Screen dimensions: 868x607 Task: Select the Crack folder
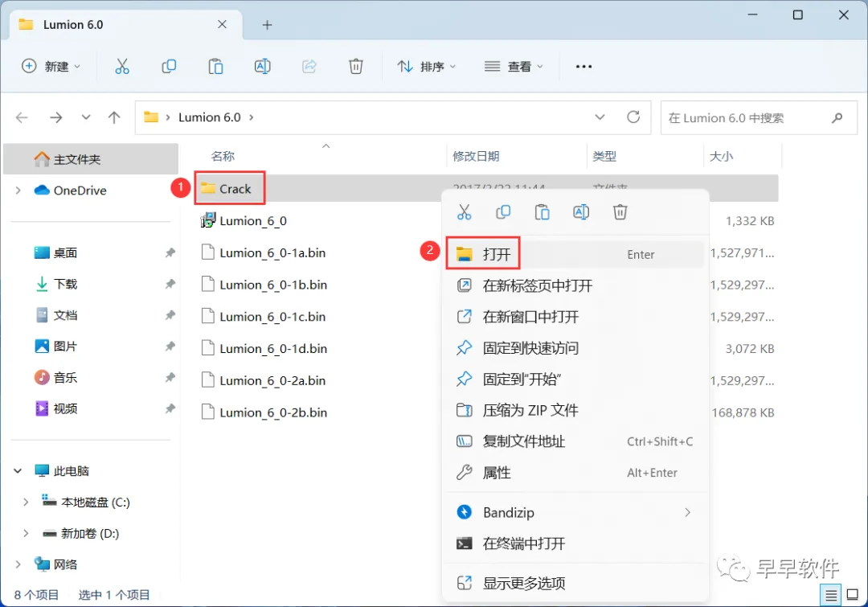click(226, 189)
